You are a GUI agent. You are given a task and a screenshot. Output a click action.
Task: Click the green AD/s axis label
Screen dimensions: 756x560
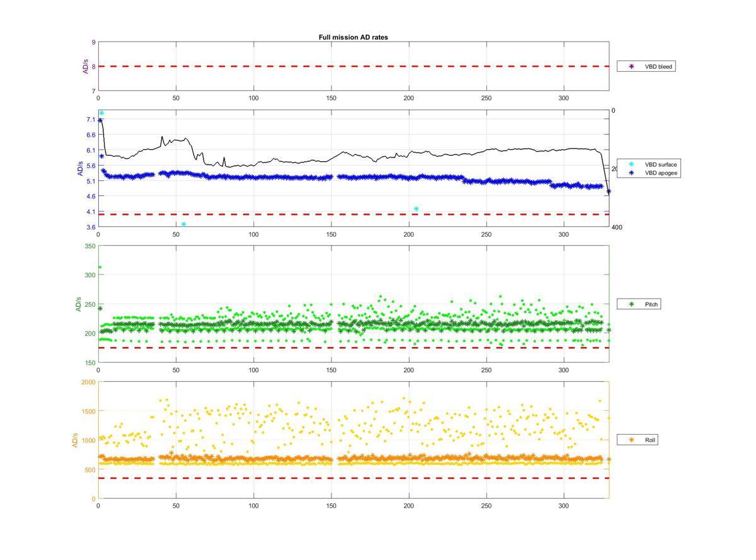click(78, 304)
